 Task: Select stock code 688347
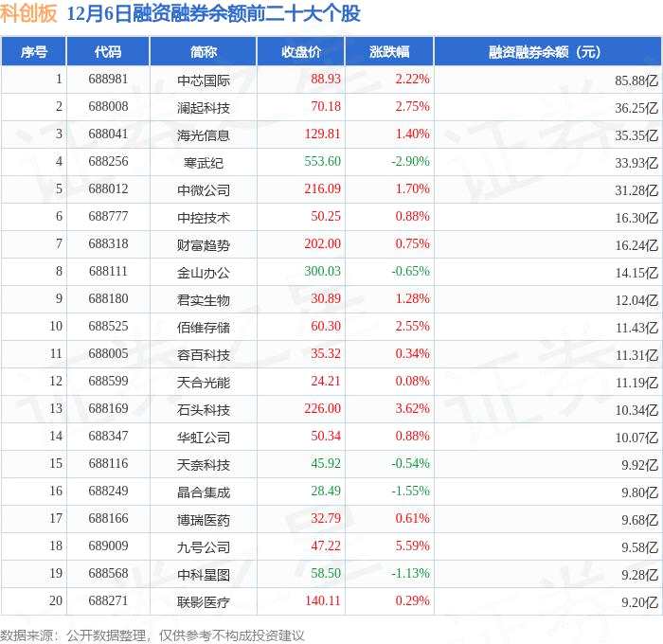click(108, 437)
